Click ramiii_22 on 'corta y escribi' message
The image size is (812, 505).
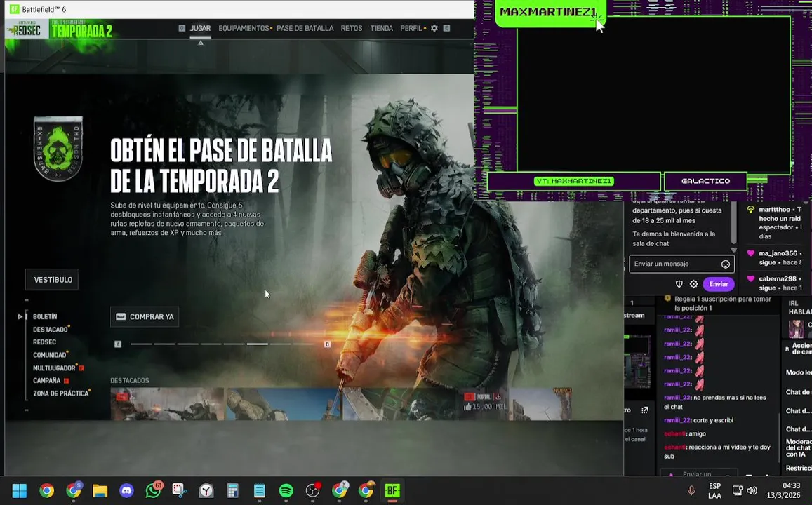coord(677,420)
